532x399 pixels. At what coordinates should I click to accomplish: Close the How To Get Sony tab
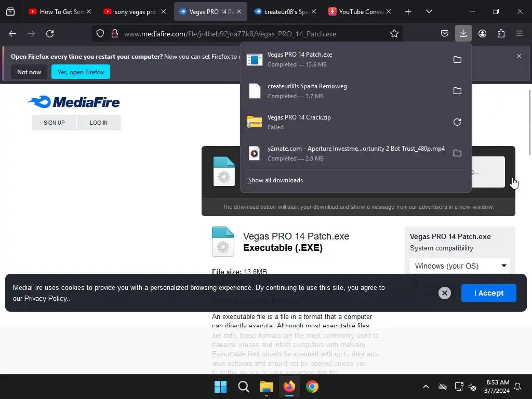pos(89,11)
